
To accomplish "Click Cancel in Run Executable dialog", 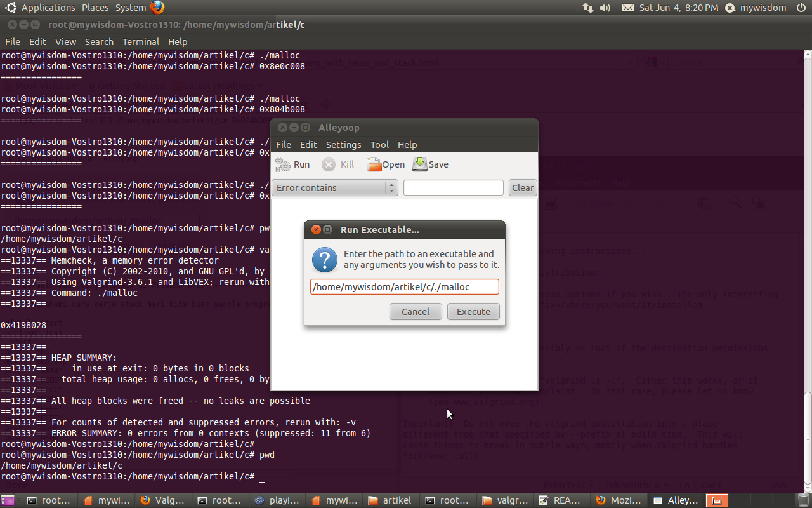I will point(416,312).
